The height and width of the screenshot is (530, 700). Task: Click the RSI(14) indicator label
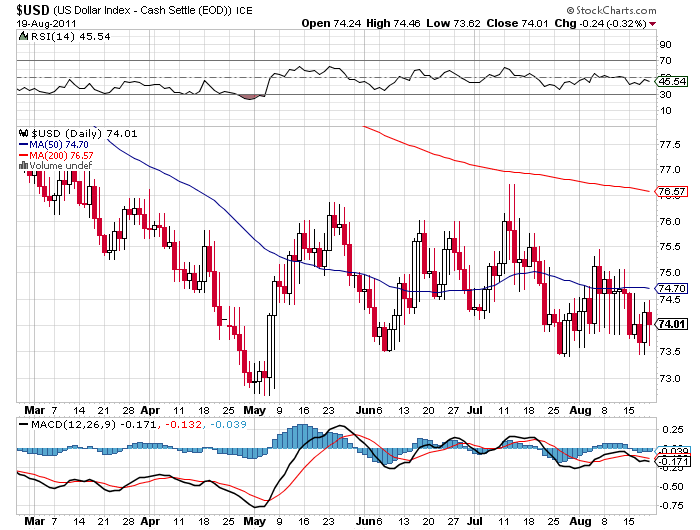[x=51, y=37]
